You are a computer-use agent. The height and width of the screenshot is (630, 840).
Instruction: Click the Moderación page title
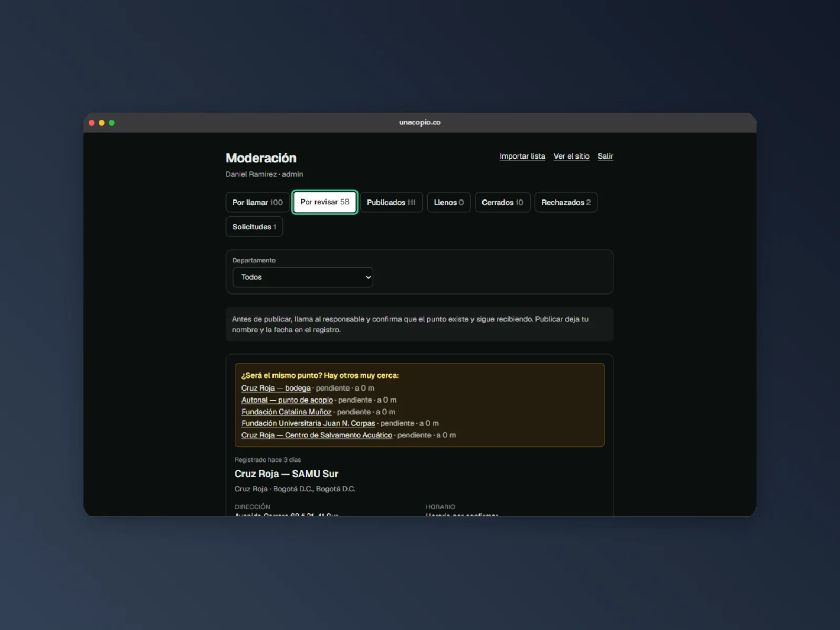pyautogui.click(x=261, y=158)
